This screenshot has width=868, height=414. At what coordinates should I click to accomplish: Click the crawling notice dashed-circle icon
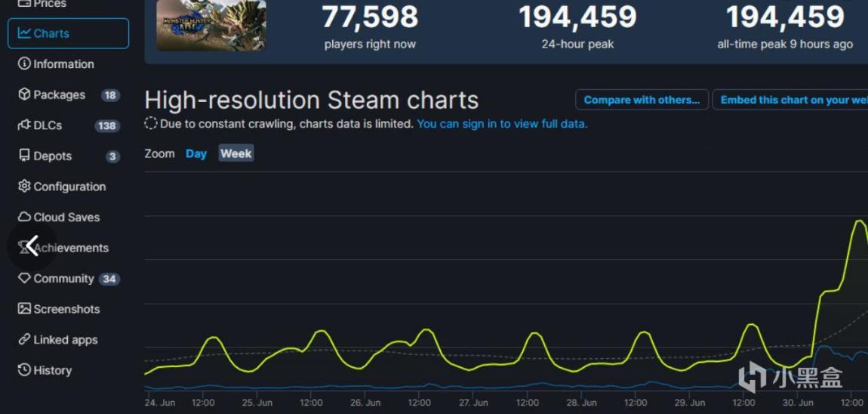coord(150,124)
